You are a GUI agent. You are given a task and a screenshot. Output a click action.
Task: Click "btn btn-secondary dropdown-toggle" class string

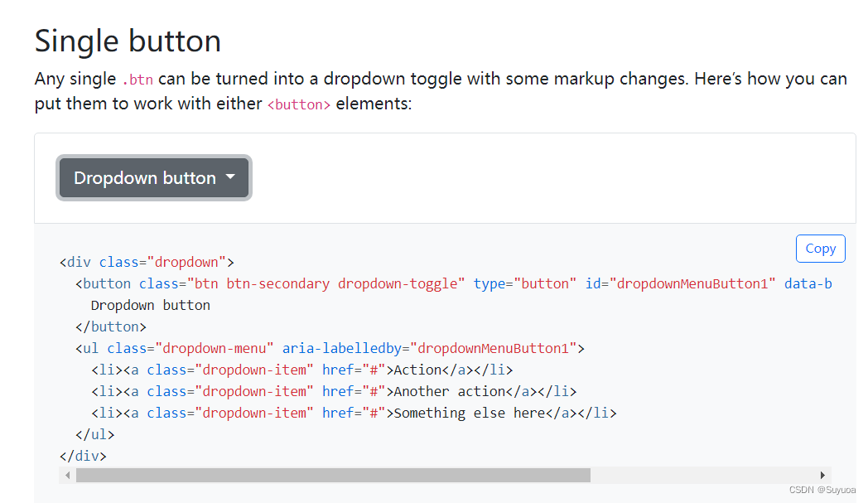pyautogui.click(x=327, y=283)
